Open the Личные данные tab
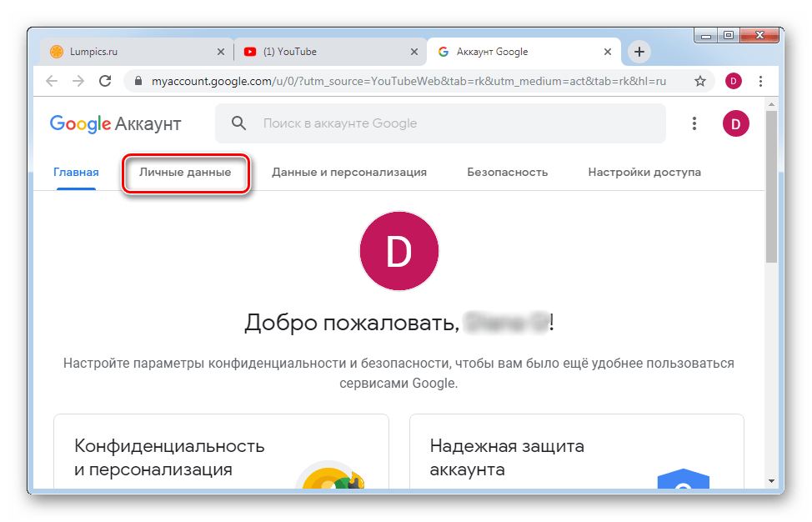Image resolution: width=812 pixels, height=522 pixels. click(x=185, y=173)
